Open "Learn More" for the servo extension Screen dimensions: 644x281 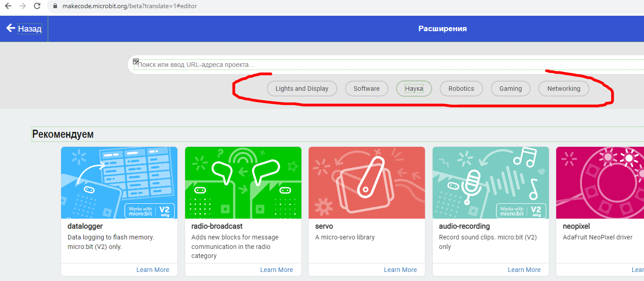pos(400,270)
